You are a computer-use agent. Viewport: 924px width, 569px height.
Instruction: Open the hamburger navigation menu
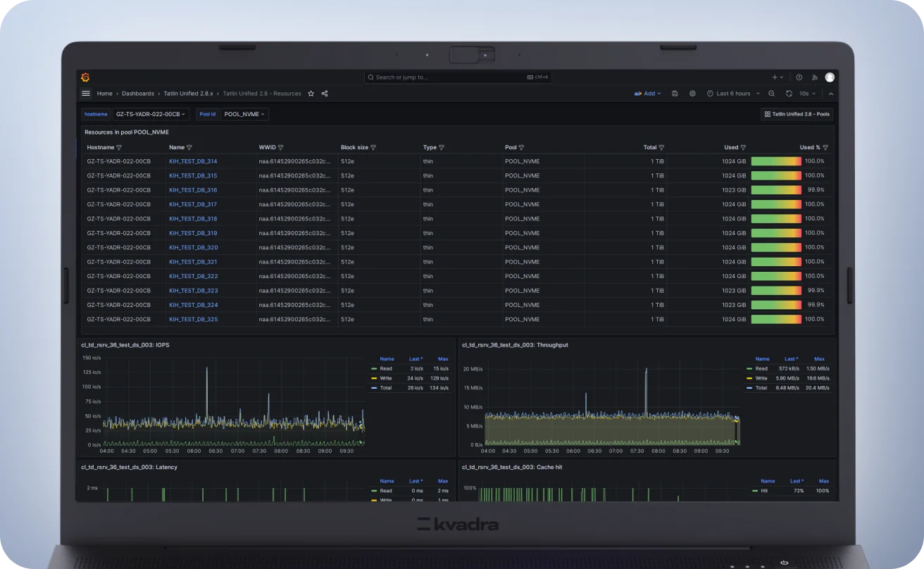tap(86, 94)
